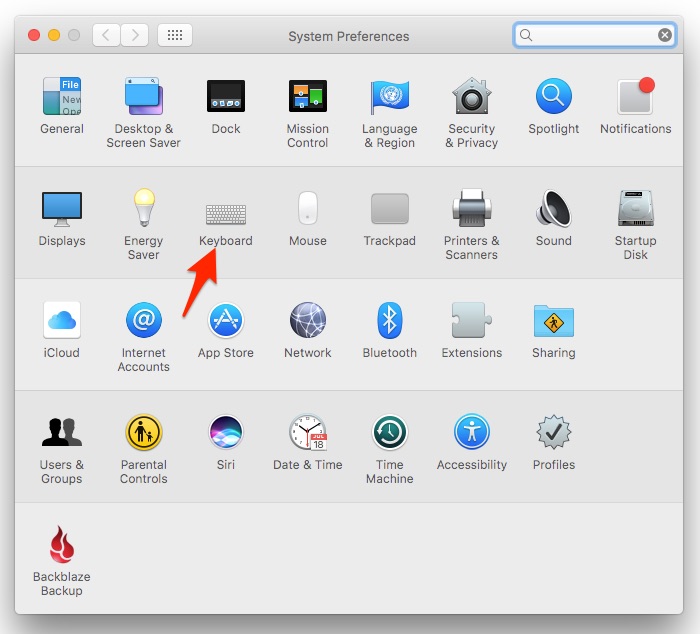Clear the search field with X button
The width and height of the screenshot is (700, 634).
(665, 35)
